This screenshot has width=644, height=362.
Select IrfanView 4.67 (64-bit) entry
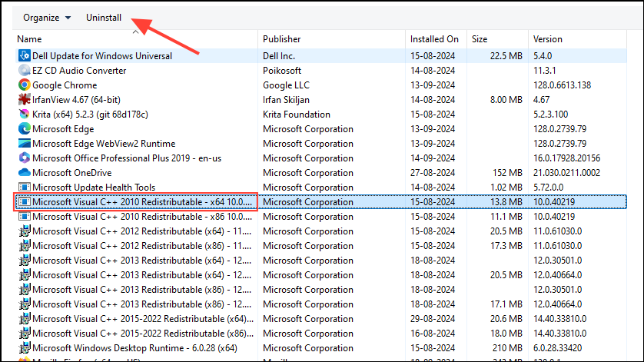(x=76, y=99)
